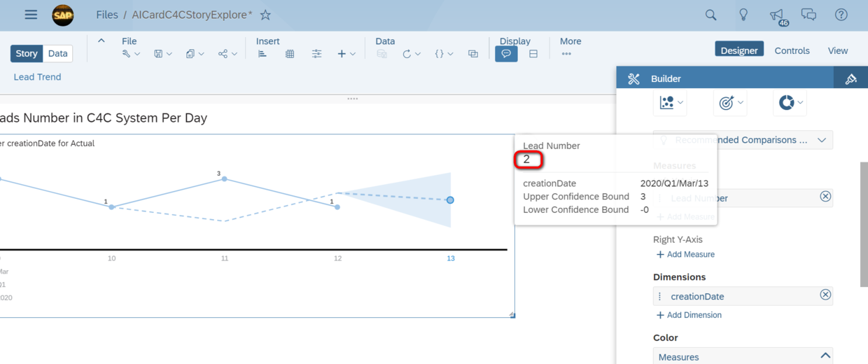Open the curly braces formula dropdown

point(444,54)
